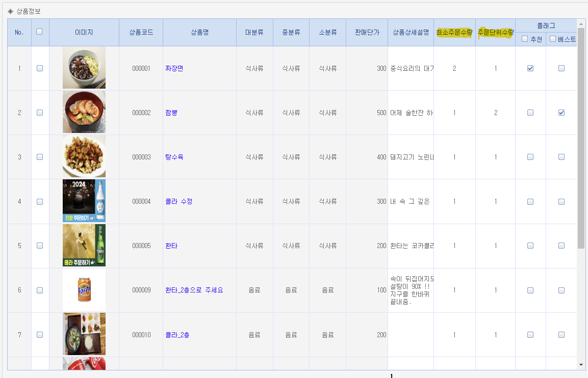Toggle the select-all checkbox in header
The width and height of the screenshot is (588, 378).
[40, 32]
